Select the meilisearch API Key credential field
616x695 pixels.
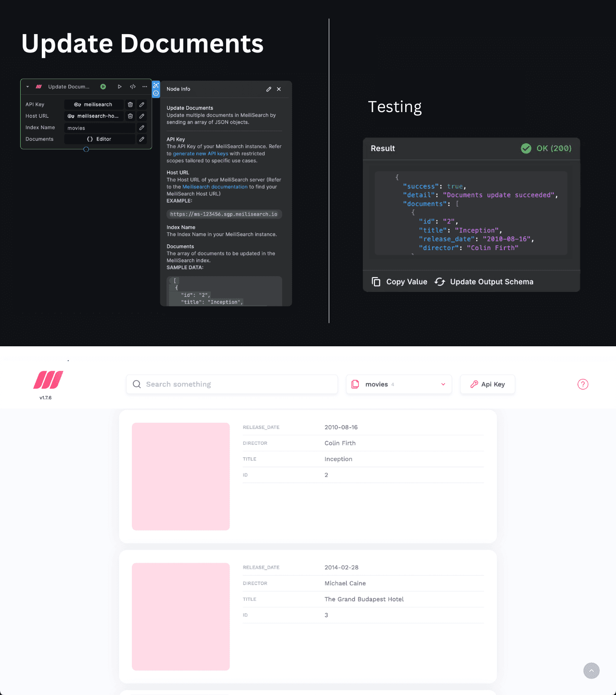point(94,104)
